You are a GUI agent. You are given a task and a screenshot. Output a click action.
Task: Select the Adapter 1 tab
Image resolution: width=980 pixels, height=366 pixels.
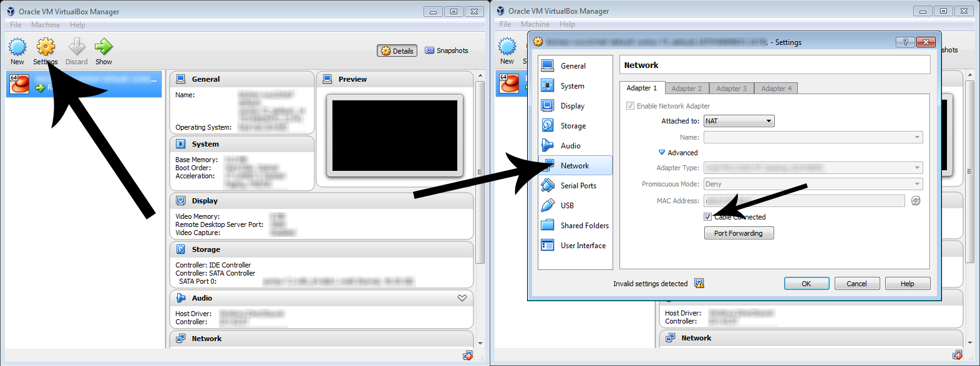point(642,88)
